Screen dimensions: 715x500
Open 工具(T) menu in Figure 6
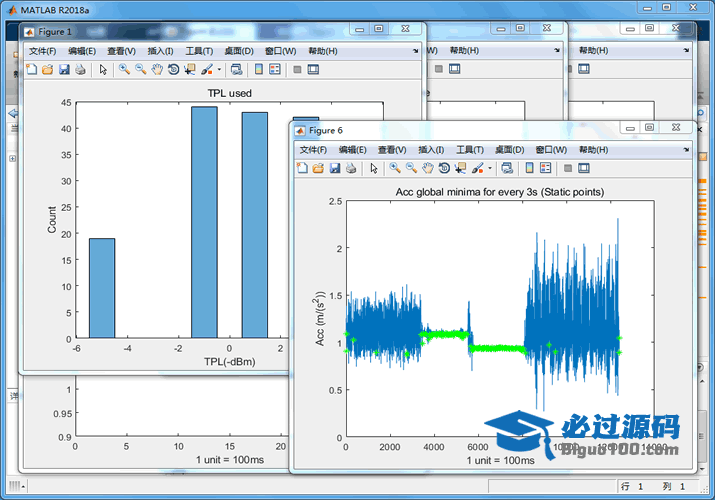pyautogui.click(x=471, y=149)
